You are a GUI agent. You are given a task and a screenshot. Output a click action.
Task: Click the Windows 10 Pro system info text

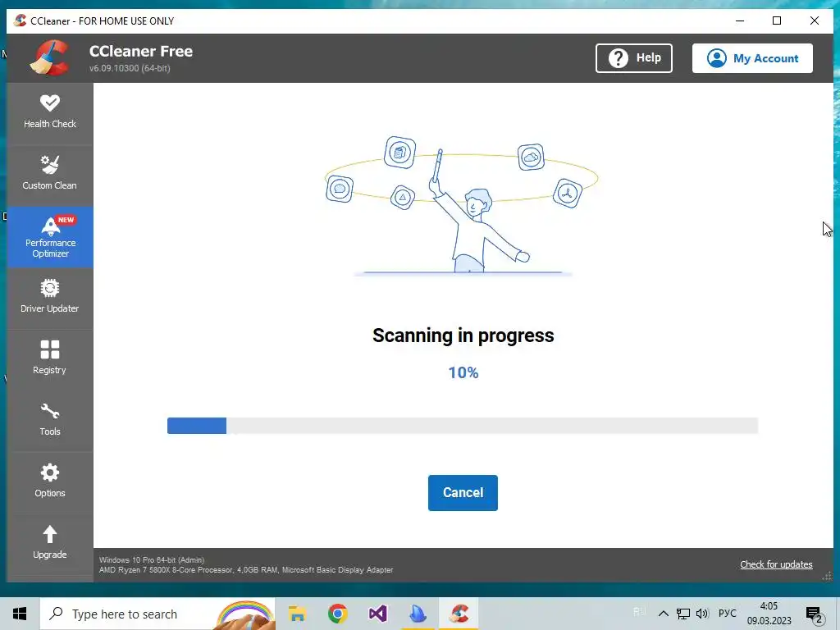point(152,559)
